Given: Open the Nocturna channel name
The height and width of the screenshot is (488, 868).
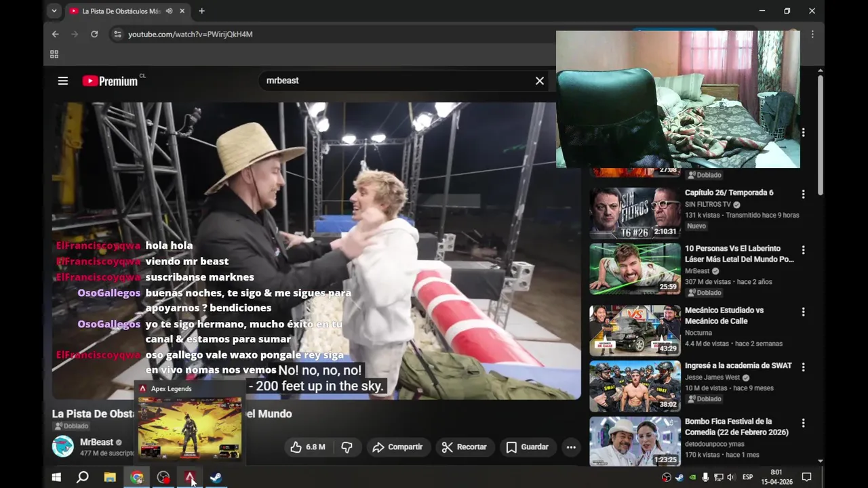Looking at the screenshot, I should click(698, 333).
